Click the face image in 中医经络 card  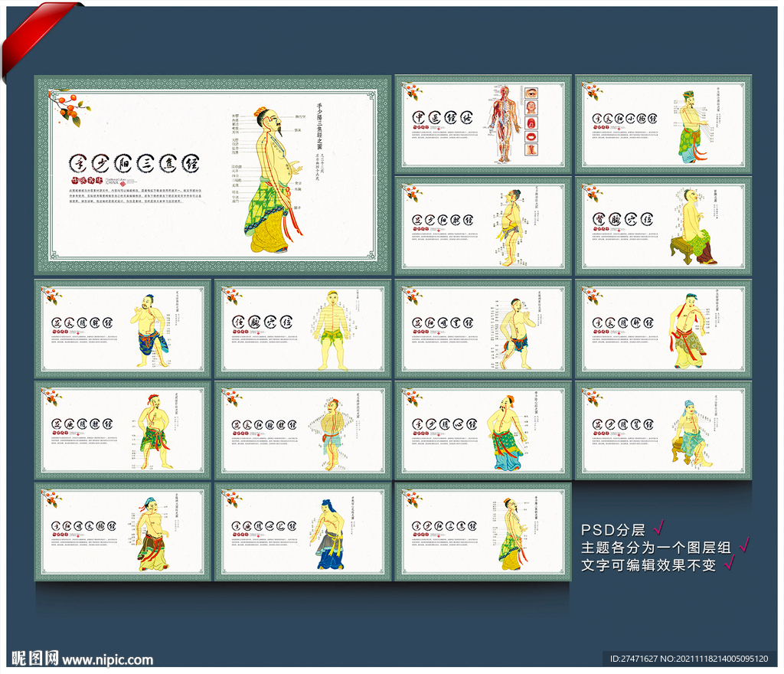click(531, 107)
